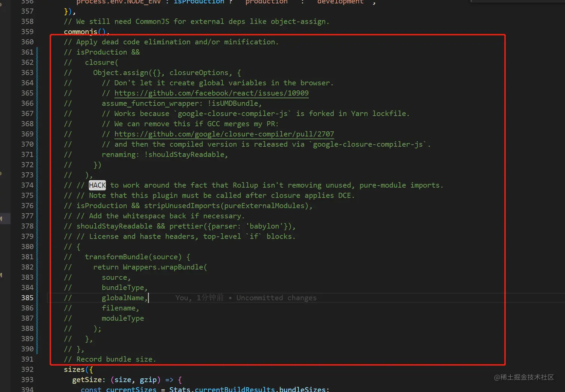This screenshot has height=392, width=565.
Task: Click the '!isUMDBundle' value
Action: pyautogui.click(x=232, y=103)
